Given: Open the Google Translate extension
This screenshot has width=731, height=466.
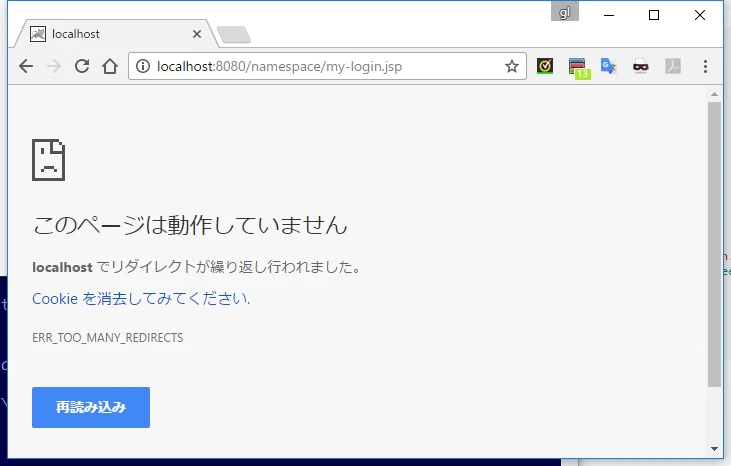Looking at the screenshot, I should (608, 66).
